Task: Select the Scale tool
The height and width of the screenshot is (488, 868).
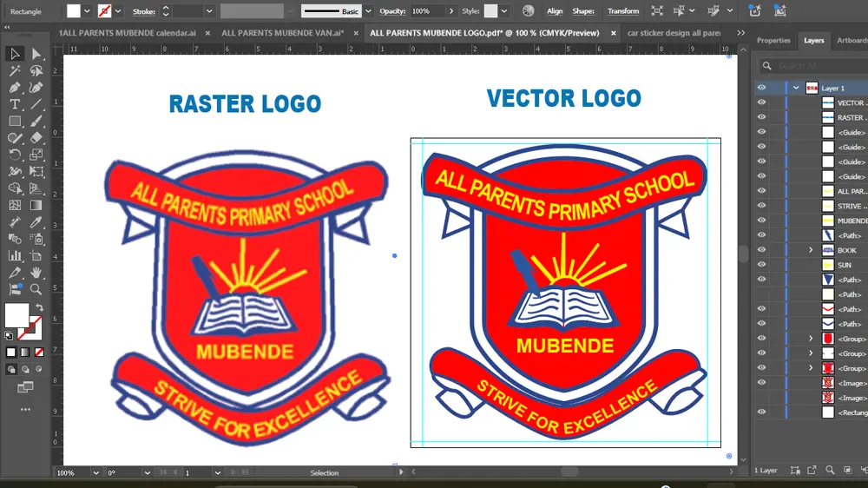Action: (36, 155)
